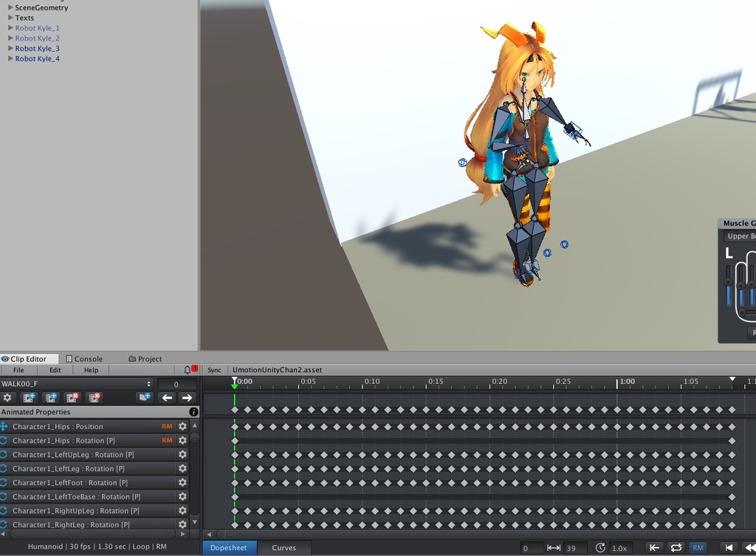Expand Texts item in hierarchy
Image resolution: width=756 pixels, height=556 pixels.
(x=10, y=18)
